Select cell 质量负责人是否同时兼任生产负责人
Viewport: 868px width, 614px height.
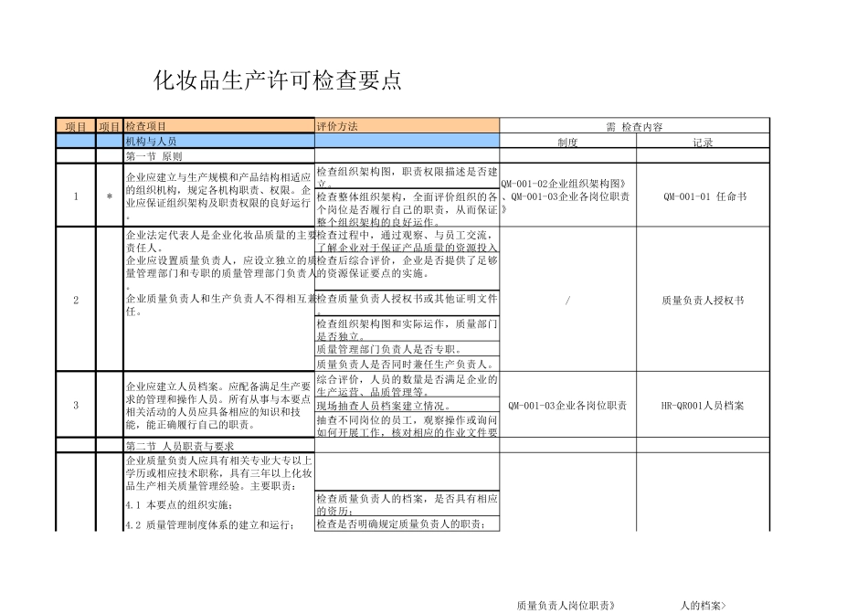pyautogui.click(x=407, y=364)
